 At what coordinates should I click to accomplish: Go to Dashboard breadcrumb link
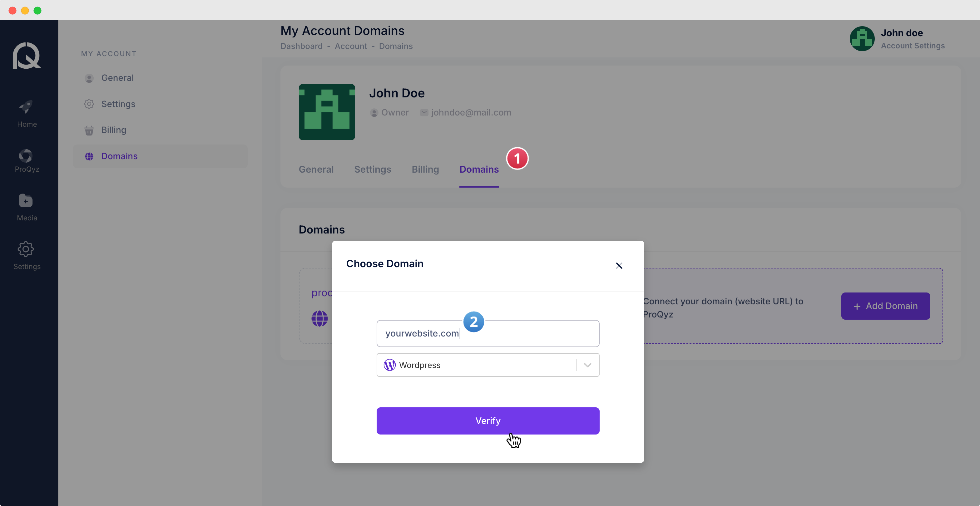(301, 46)
